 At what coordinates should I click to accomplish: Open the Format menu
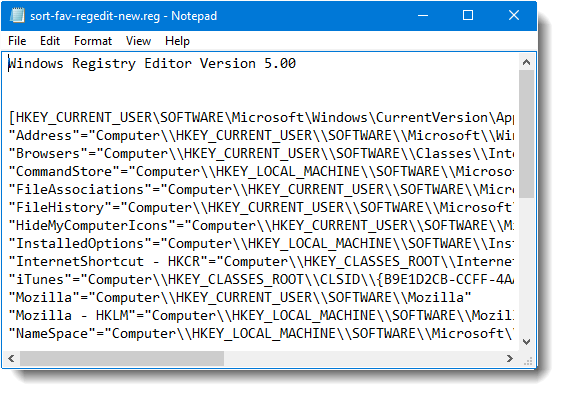pos(93,41)
